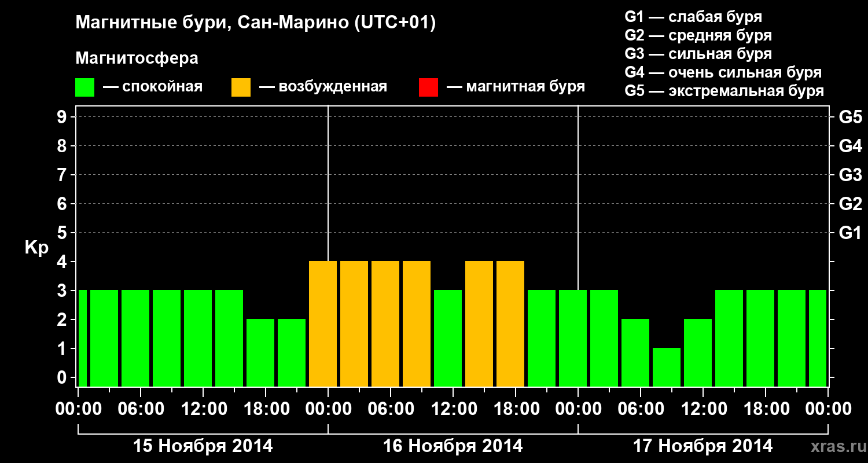This screenshot has width=868, height=463.
Task: Click the right-axis label G3
Action: pyautogui.click(x=850, y=175)
